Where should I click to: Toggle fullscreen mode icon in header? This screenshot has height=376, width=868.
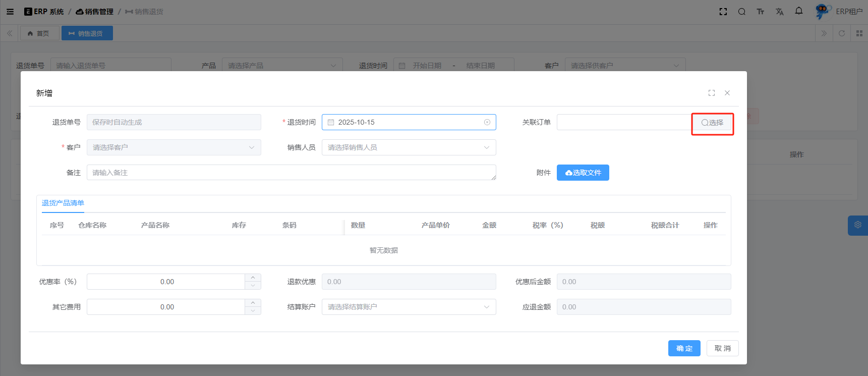point(723,12)
